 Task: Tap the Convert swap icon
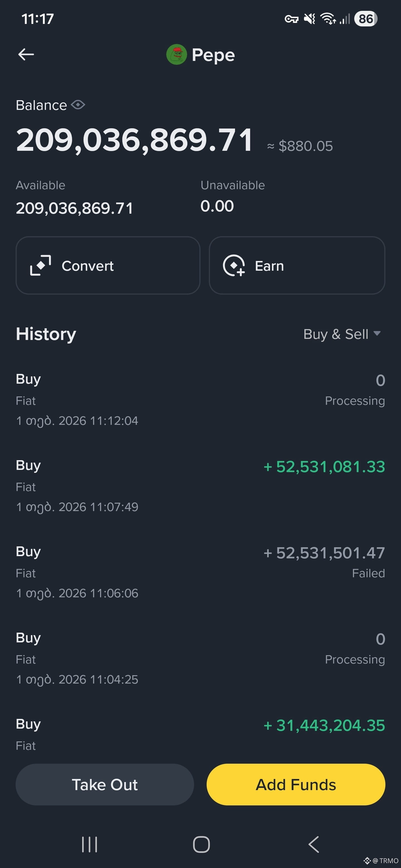click(40, 265)
